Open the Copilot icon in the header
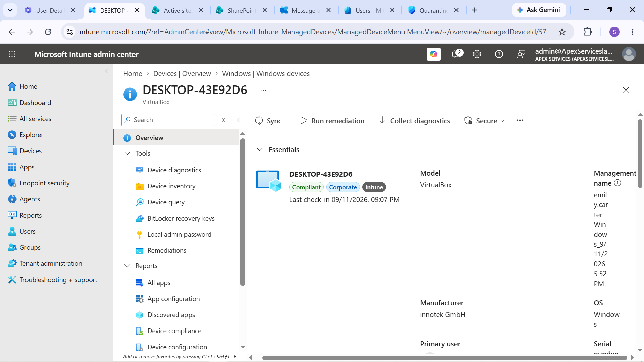 [433, 54]
